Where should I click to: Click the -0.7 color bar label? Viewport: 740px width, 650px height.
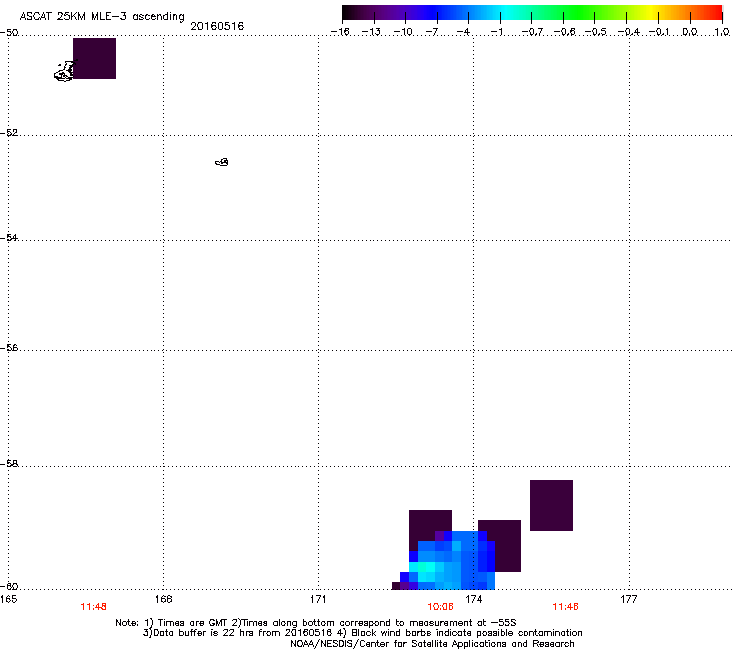(x=532, y=32)
